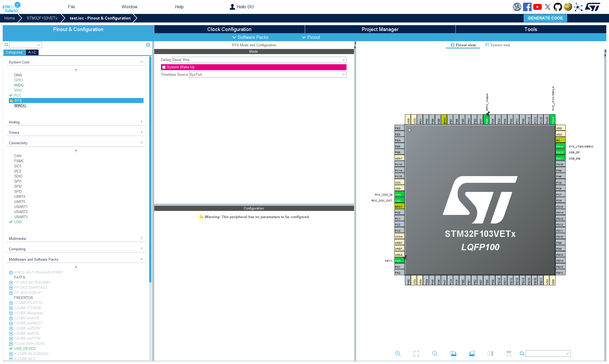Fit the chip diagram to the window
The height and width of the screenshot is (364, 609).
416,353
